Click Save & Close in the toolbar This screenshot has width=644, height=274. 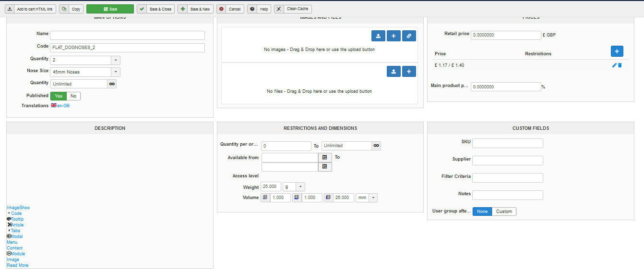click(x=155, y=9)
